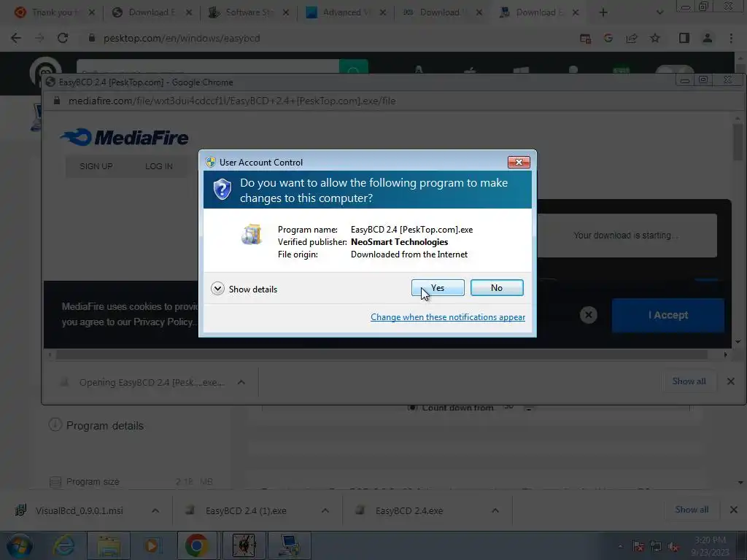Viewport: 747px width, 560px height.
Task: Click the pesktop site search field
Action: tap(208, 66)
